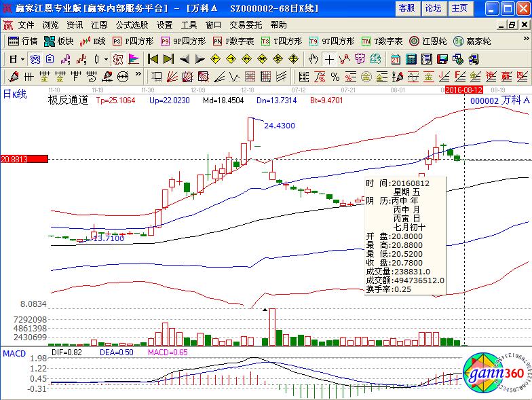
Task: Click the 客服 button in title bar
Action: [x=406, y=8]
